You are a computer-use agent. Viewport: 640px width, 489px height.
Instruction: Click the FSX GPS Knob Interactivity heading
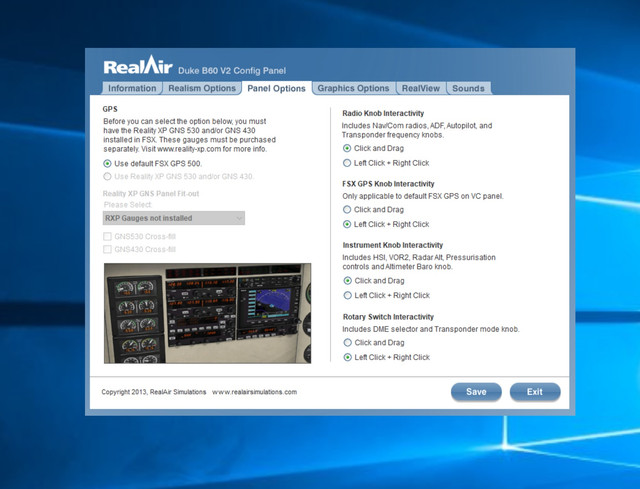[388, 184]
